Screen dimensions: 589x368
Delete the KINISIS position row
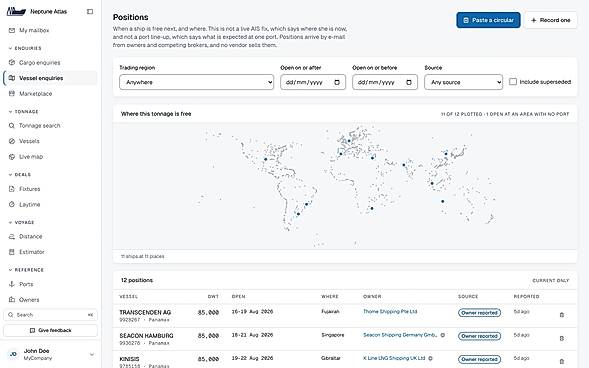562,361
